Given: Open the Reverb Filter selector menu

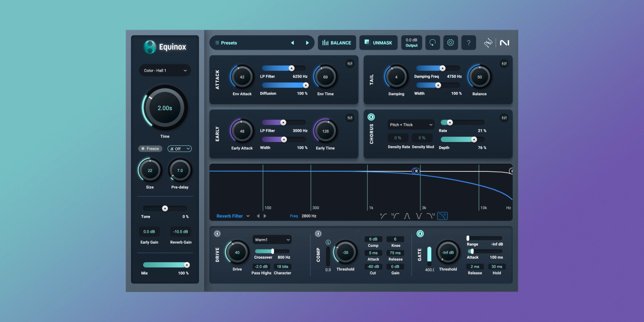Looking at the screenshot, I should point(233,216).
